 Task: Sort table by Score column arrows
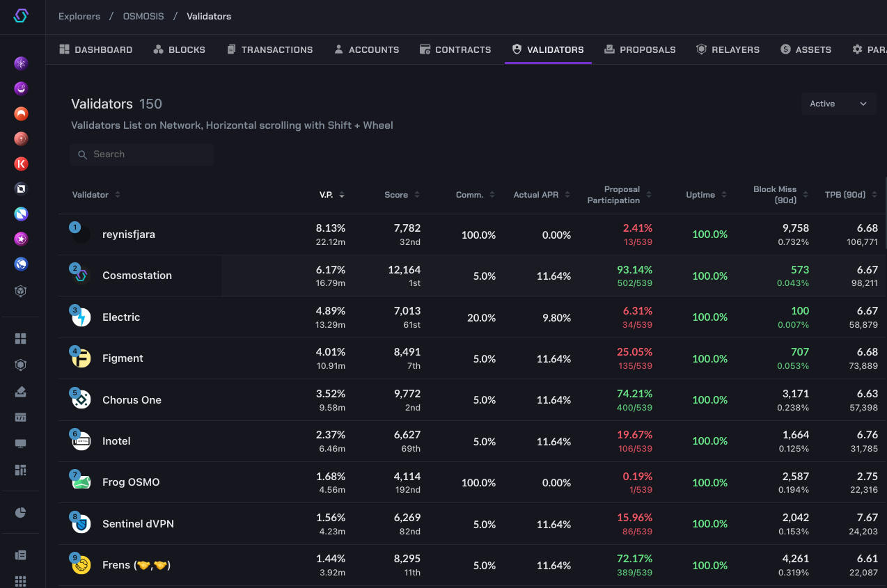417,195
